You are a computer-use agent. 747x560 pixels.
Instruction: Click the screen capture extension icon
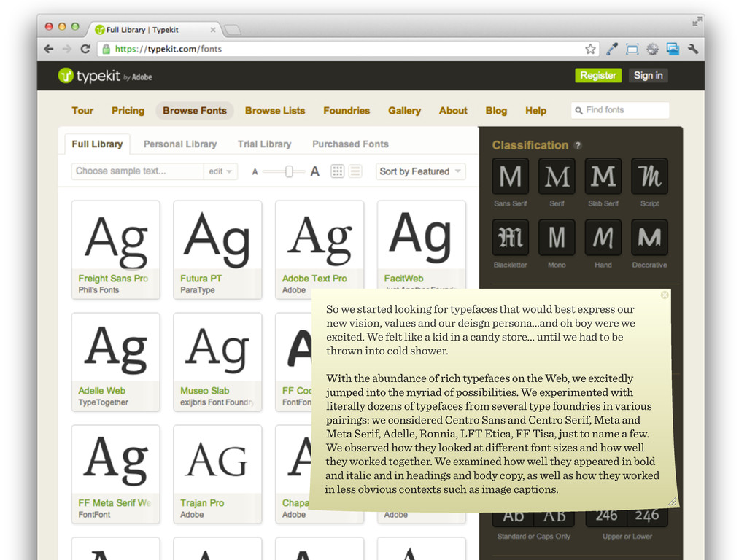632,49
